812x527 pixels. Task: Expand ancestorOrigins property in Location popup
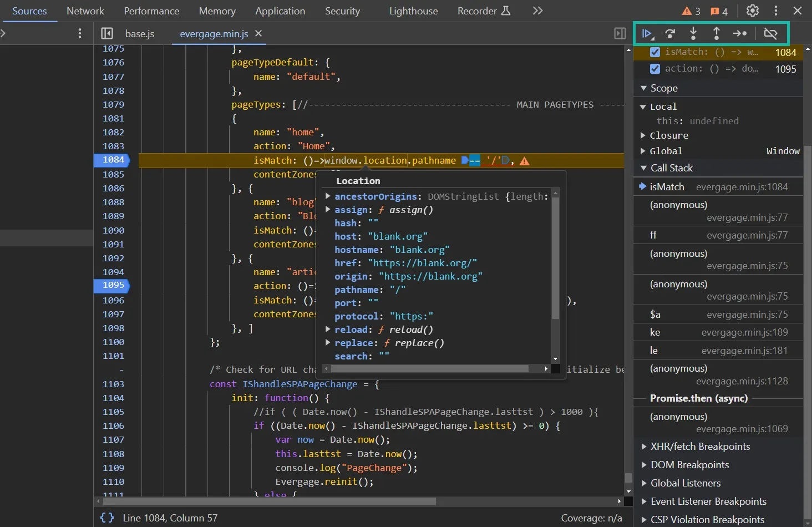pos(328,196)
